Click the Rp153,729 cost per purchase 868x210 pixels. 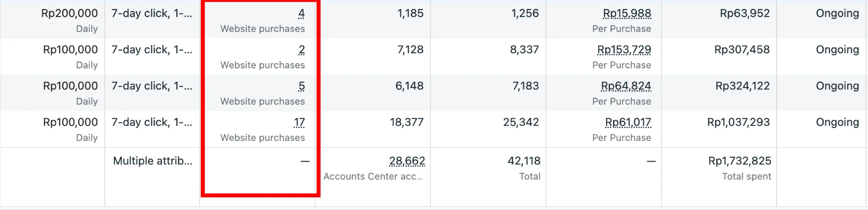pos(624,50)
